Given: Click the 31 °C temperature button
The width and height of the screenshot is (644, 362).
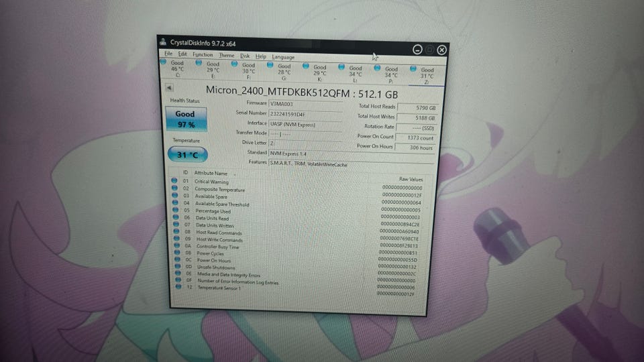Looking at the screenshot, I should coord(188,155).
